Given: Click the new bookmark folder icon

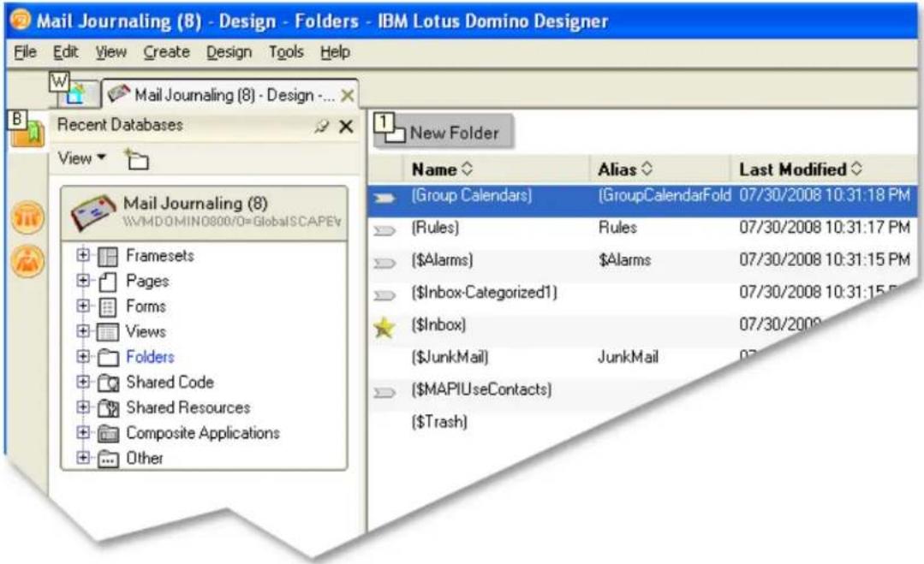Looking at the screenshot, I should [136, 159].
